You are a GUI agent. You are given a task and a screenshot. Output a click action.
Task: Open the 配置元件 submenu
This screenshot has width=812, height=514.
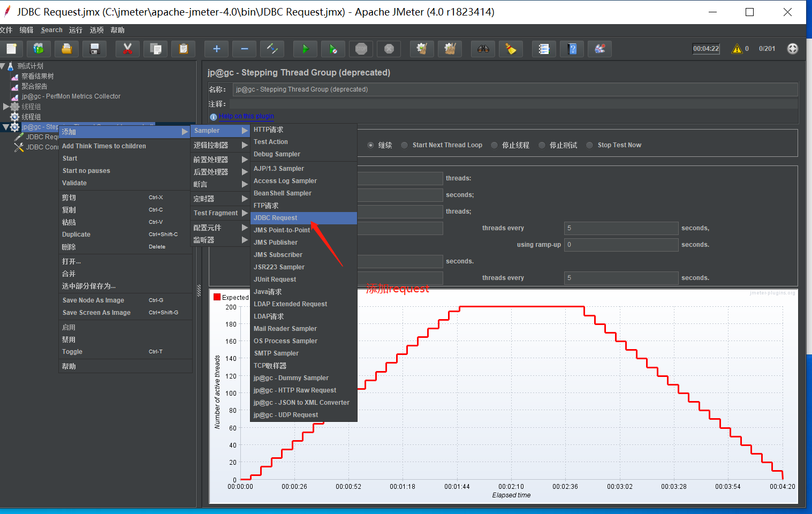(220, 228)
